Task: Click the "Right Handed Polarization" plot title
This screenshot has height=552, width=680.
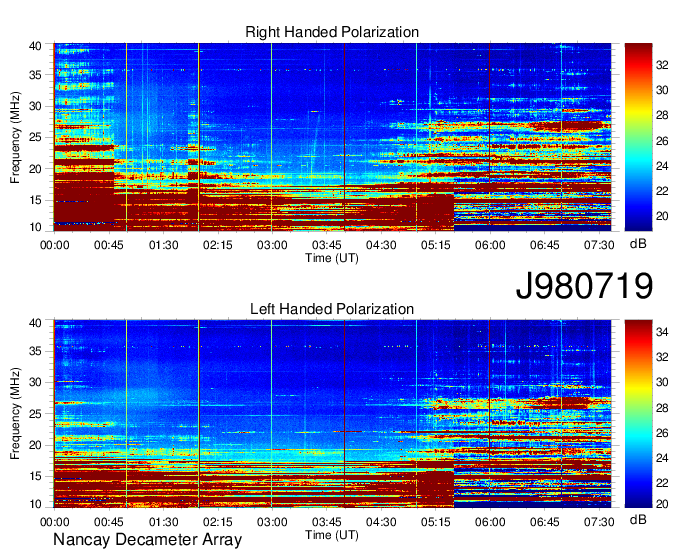Action: point(332,32)
